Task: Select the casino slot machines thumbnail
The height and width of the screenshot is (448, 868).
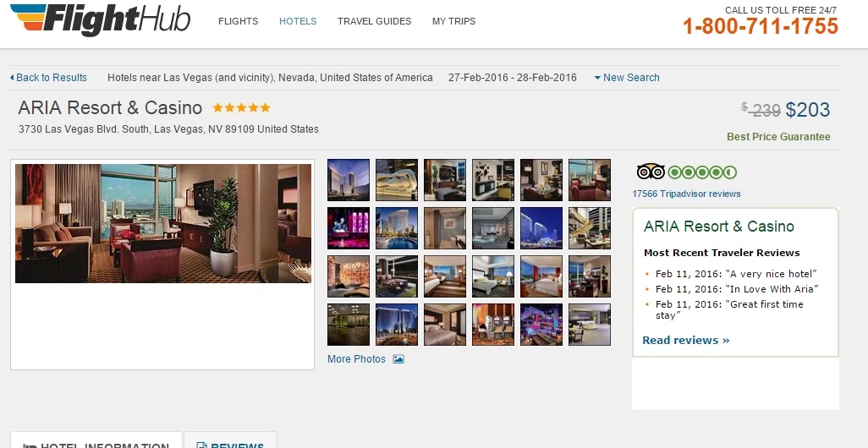Action: pos(492,324)
